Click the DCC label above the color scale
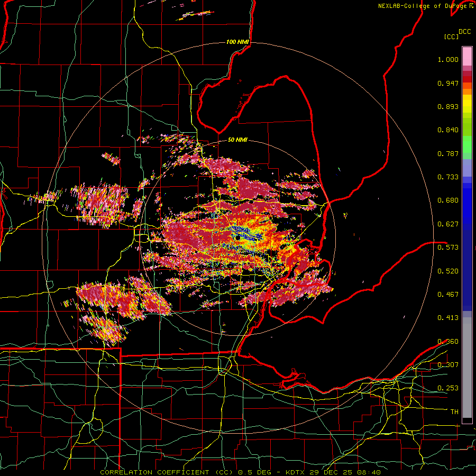476x476 pixels. [465, 32]
